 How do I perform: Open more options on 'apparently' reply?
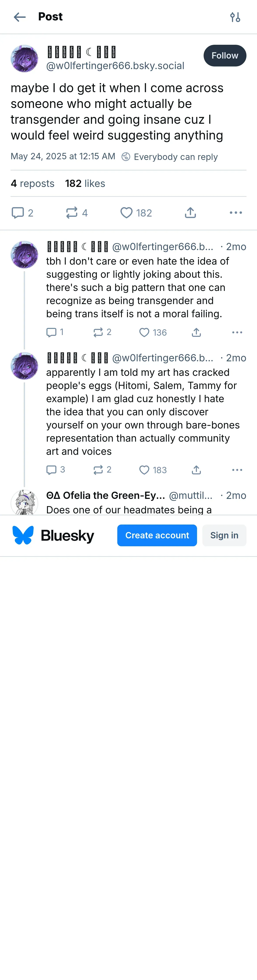[x=237, y=470]
